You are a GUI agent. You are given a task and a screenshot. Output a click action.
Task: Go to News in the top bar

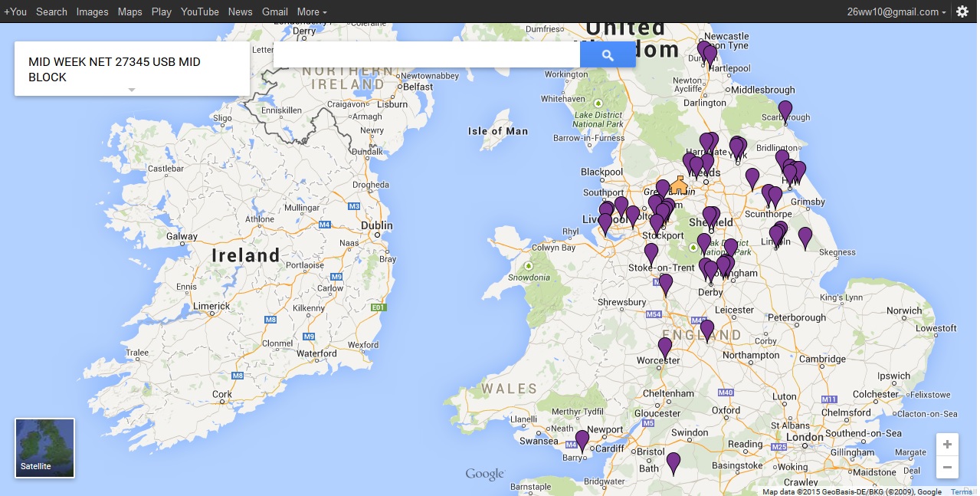coord(240,11)
